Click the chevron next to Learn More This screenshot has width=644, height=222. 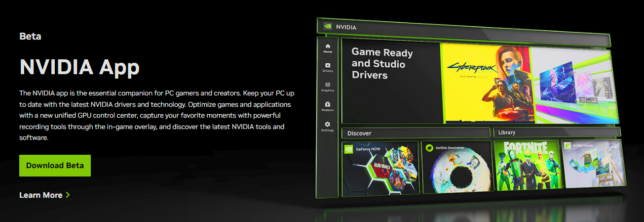(x=68, y=195)
